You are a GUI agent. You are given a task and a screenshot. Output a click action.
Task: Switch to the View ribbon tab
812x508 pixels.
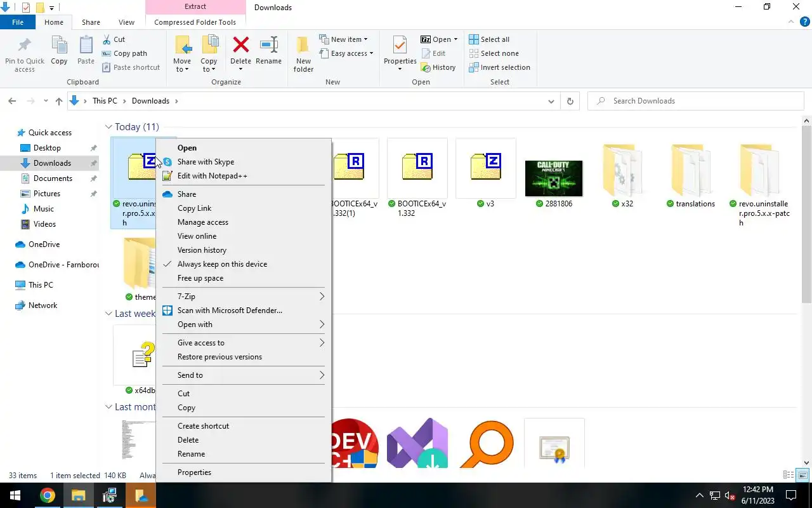(126, 22)
